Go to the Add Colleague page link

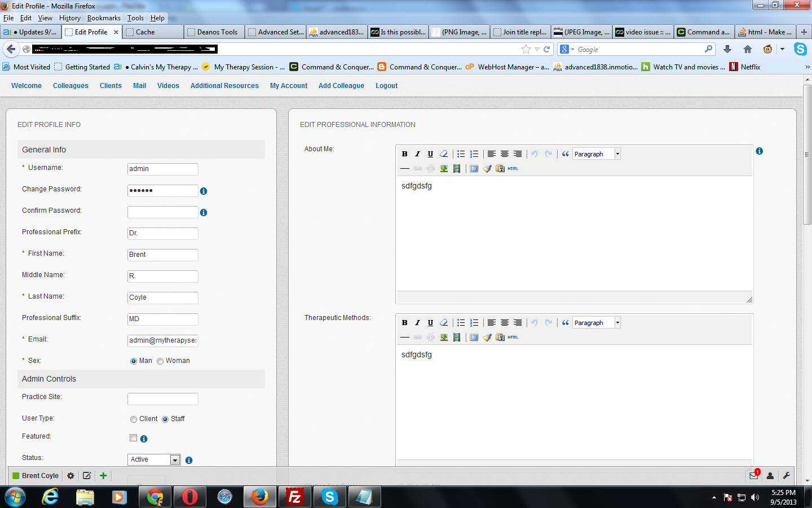pyautogui.click(x=341, y=86)
